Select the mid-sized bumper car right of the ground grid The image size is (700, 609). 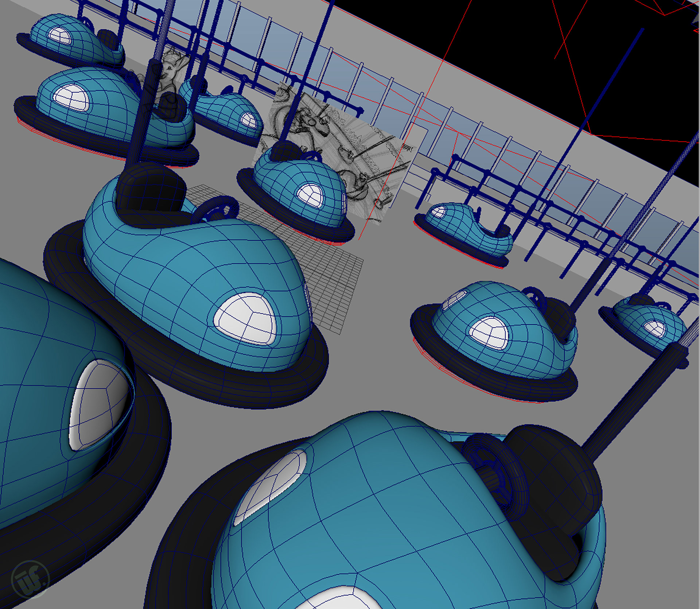[494, 341]
